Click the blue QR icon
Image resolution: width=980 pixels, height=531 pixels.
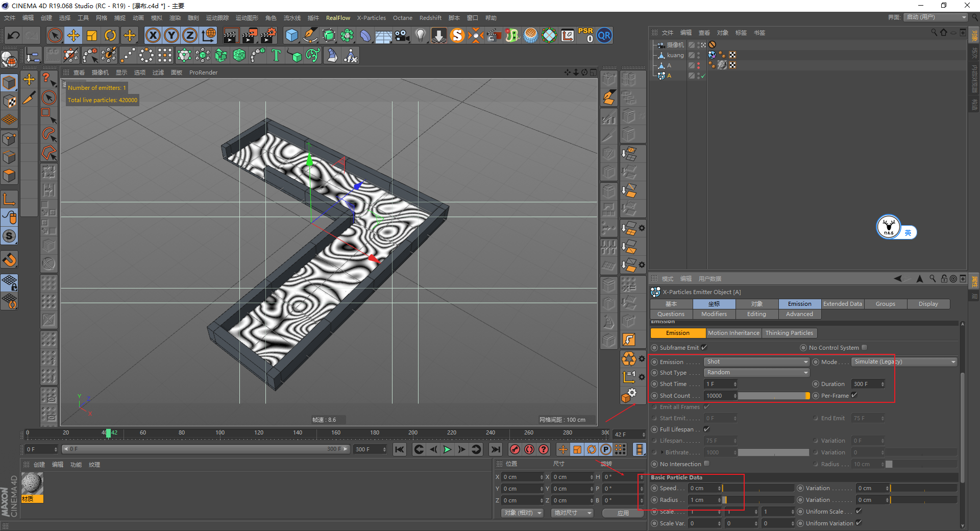(x=604, y=35)
